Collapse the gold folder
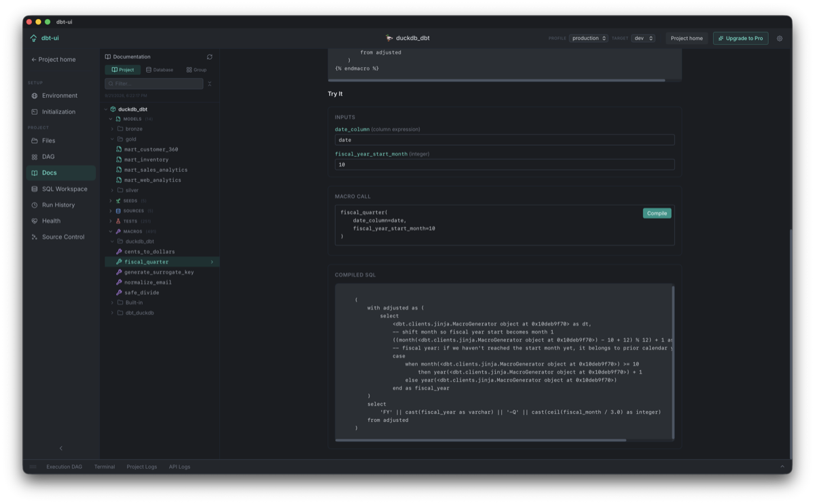The height and width of the screenshot is (504, 815). coord(113,139)
